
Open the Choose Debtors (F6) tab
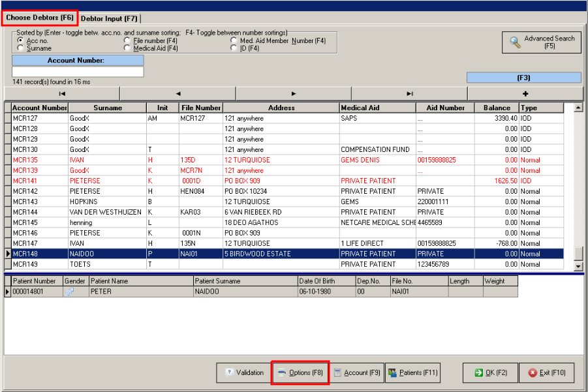(x=40, y=18)
